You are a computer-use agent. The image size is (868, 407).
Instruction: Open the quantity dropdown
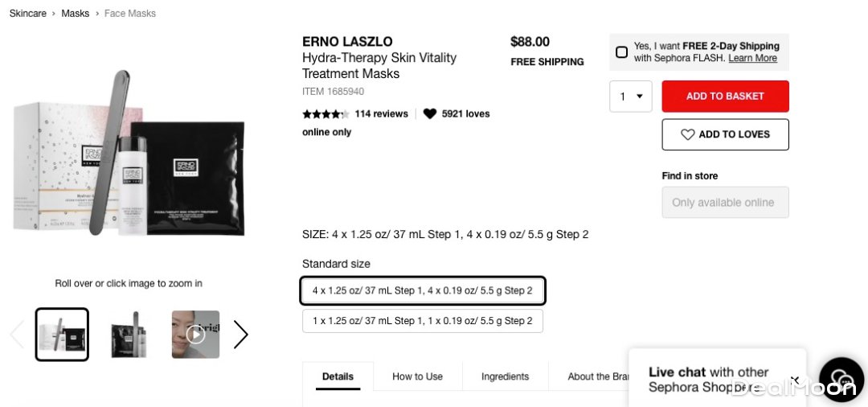631,97
